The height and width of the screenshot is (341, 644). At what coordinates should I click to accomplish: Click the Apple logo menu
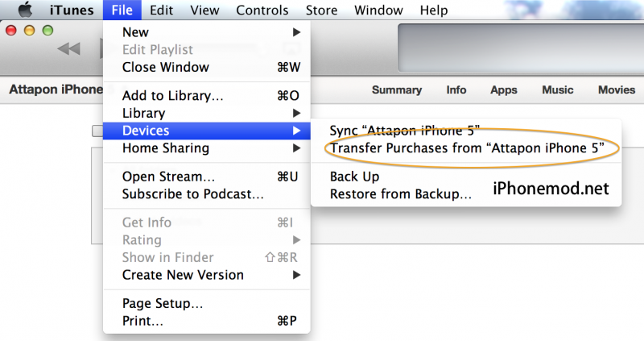(x=25, y=10)
